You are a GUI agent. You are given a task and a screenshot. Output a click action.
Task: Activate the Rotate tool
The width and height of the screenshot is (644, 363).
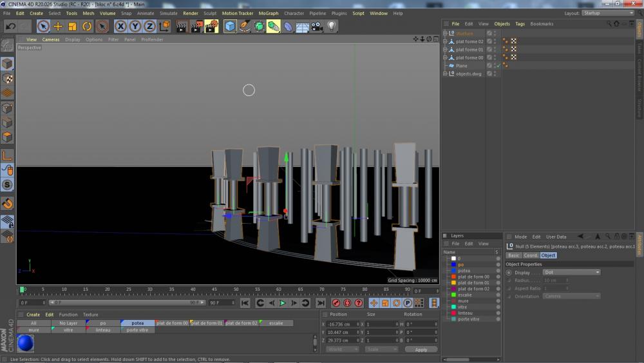87,26
